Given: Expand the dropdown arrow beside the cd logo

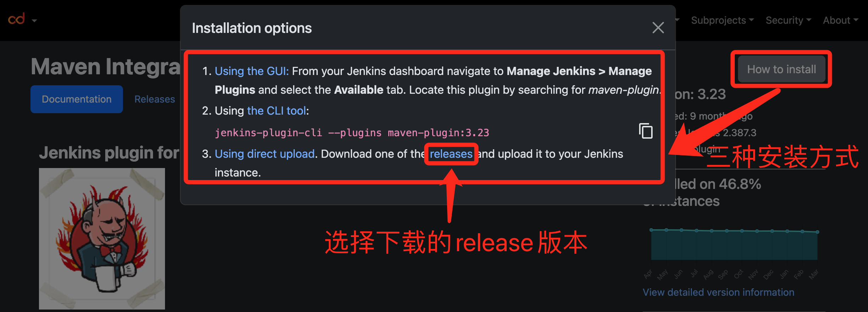Looking at the screenshot, I should point(34,21).
